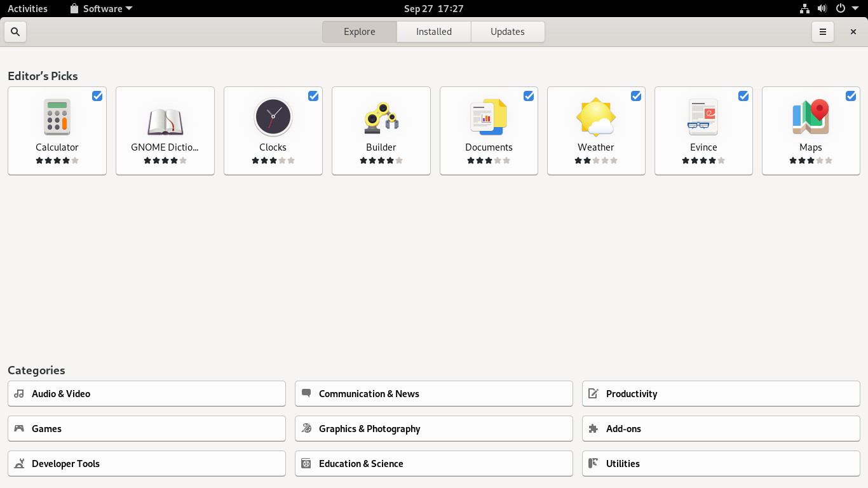
Task: Click the installed checkmark on Clocks
Action: click(313, 96)
